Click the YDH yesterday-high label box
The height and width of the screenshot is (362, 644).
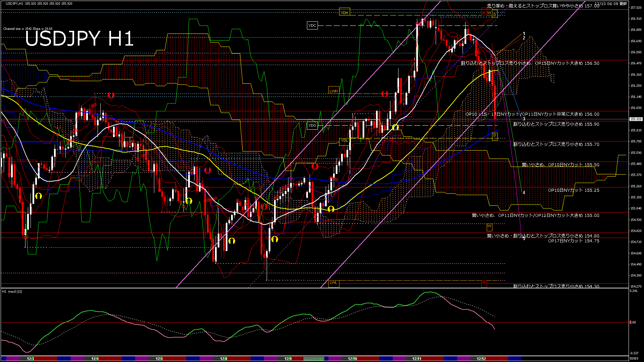[x=344, y=13]
